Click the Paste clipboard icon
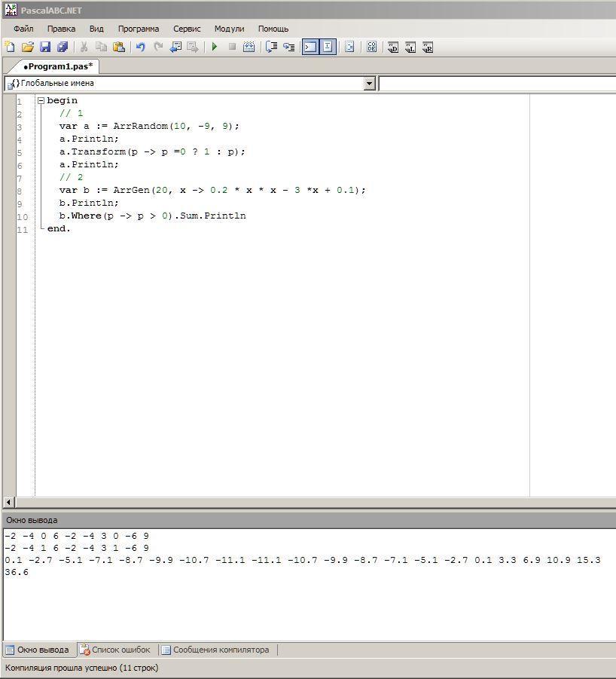This screenshot has height=679, width=616. point(119,47)
